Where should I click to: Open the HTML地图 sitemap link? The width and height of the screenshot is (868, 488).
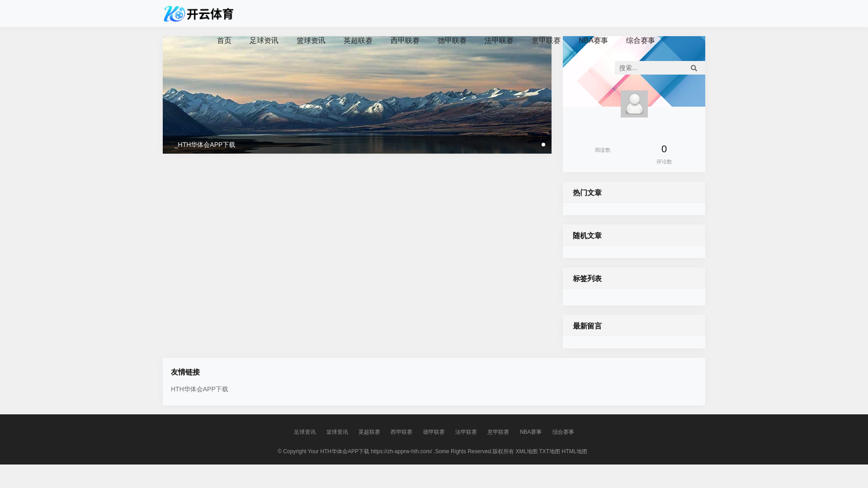tap(575, 451)
